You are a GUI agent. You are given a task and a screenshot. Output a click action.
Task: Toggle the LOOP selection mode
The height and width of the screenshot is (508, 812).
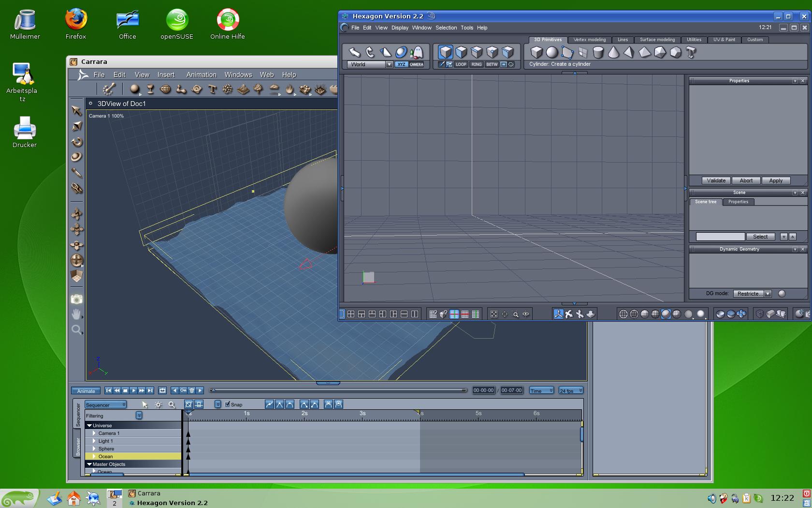click(x=461, y=64)
